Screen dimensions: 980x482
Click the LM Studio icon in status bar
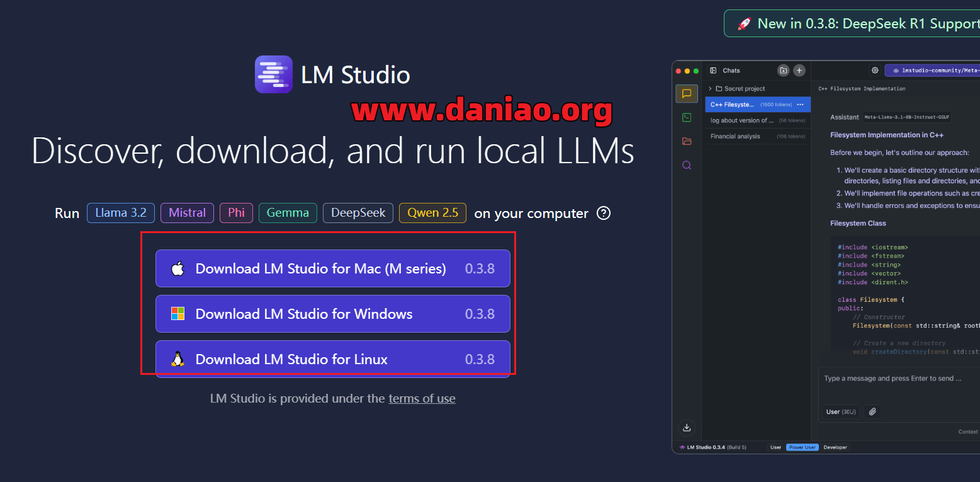(x=682, y=447)
